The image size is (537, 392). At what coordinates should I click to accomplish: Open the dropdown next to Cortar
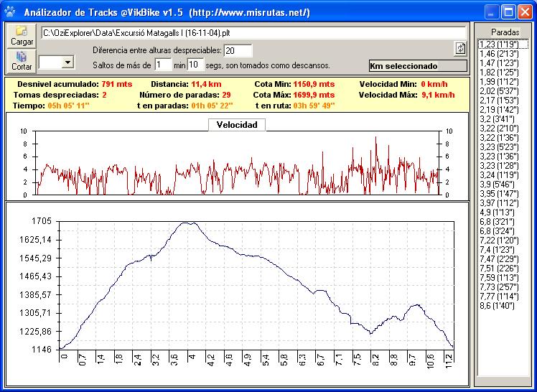67,63
